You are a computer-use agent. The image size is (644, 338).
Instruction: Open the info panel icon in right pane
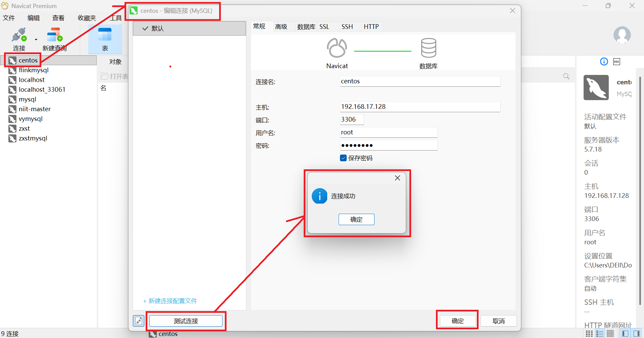click(x=604, y=61)
